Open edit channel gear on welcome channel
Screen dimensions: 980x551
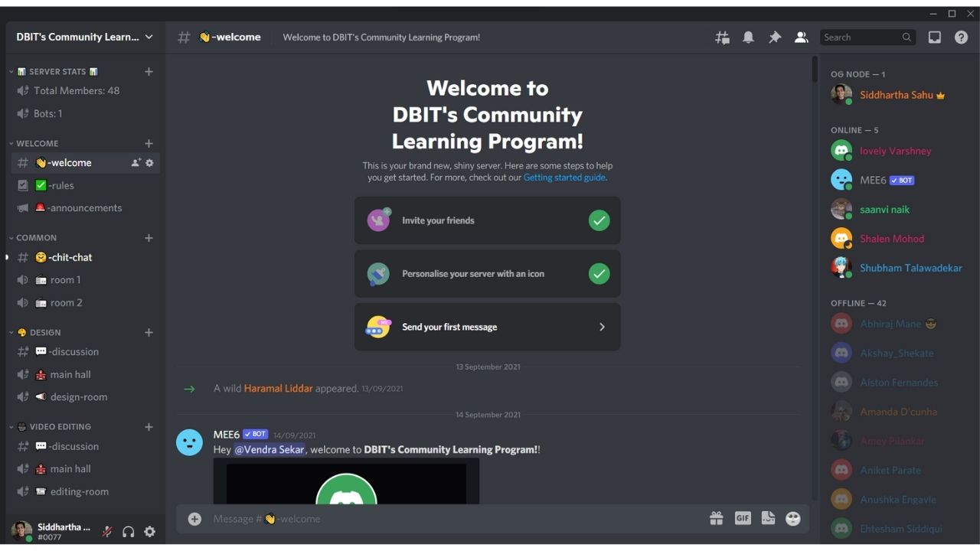149,162
